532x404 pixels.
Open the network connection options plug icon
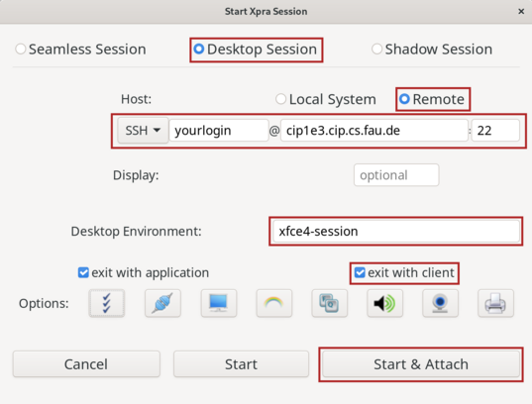pyautogui.click(x=162, y=303)
